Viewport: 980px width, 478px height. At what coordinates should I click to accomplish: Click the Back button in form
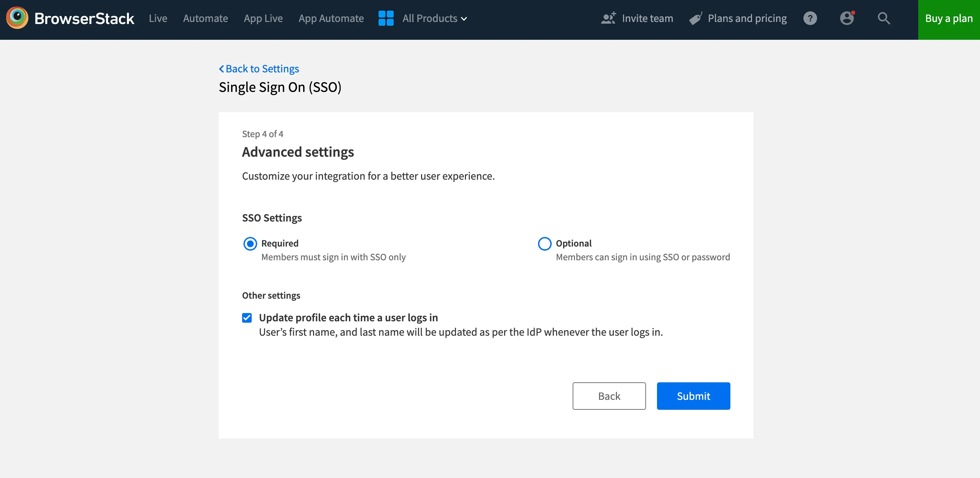point(609,396)
